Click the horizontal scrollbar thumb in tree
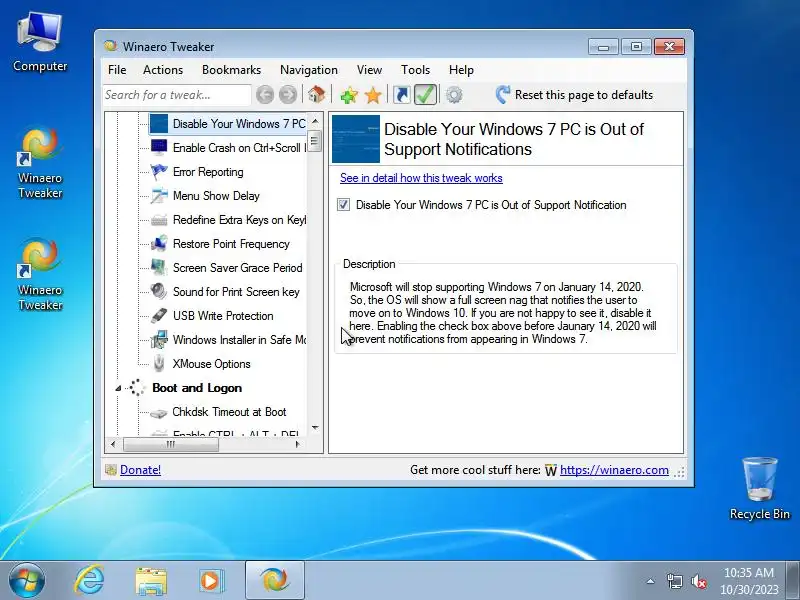Image resolution: width=800 pixels, height=600 pixels. click(171, 444)
